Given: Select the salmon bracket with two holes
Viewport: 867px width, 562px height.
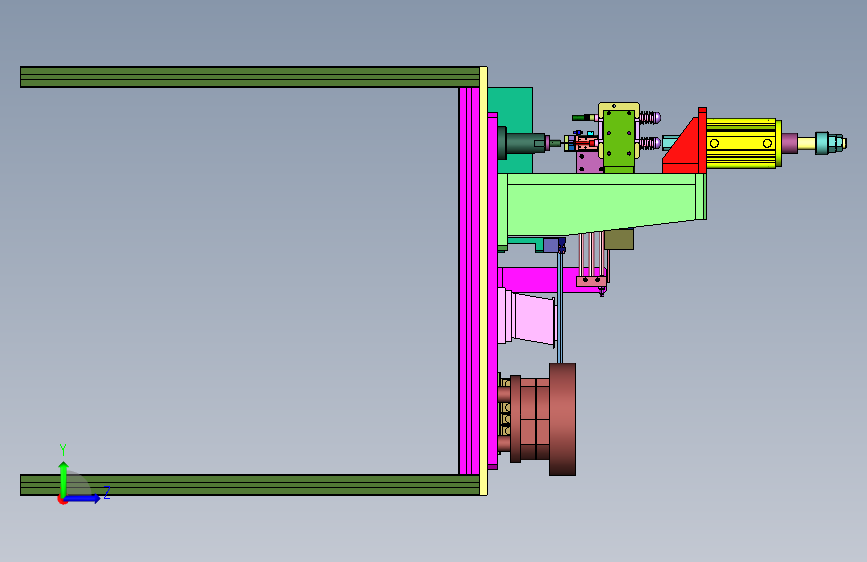Looking at the screenshot, I should (591, 281).
